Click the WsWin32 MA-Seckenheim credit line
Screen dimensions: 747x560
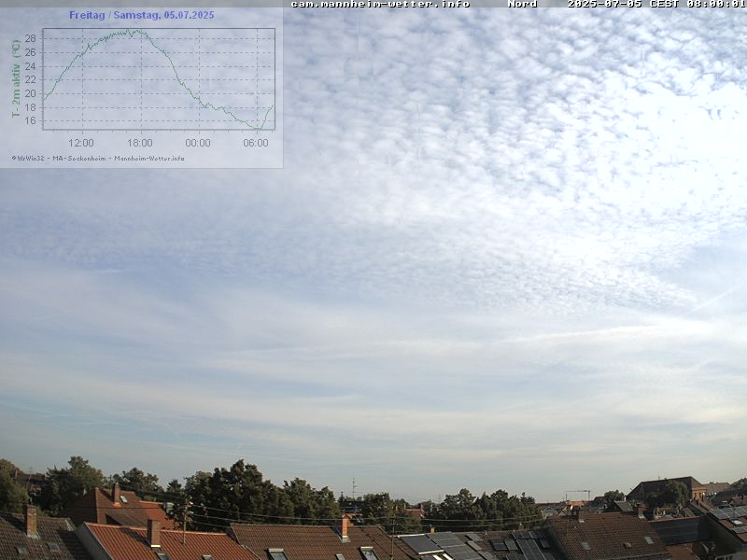click(98, 158)
